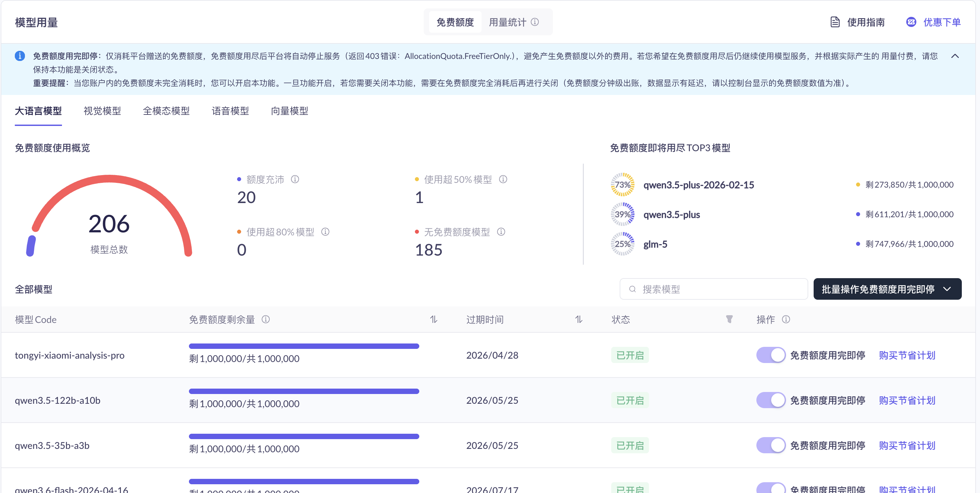980x493 pixels.
Task: Click the 剩747,966/共1,000,000 quota text
Action: (909, 244)
